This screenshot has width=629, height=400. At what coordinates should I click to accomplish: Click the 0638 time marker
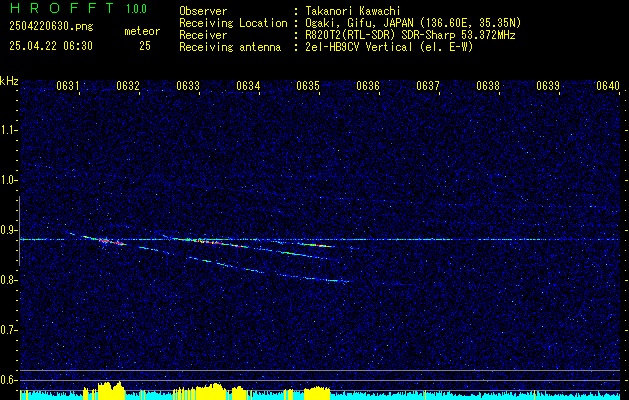pos(488,85)
